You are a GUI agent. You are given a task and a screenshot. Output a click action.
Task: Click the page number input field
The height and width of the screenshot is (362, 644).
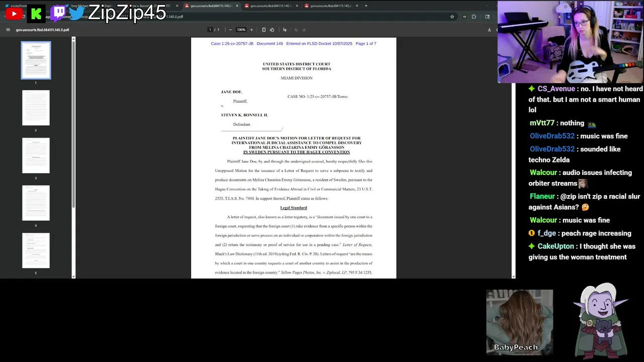click(210, 30)
